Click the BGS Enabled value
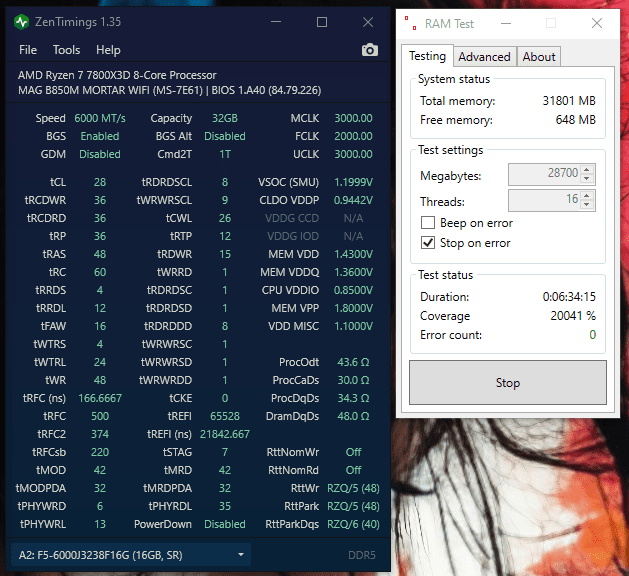Image resolution: width=629 pixels, height=576 pixels. [x=100, y=136]
